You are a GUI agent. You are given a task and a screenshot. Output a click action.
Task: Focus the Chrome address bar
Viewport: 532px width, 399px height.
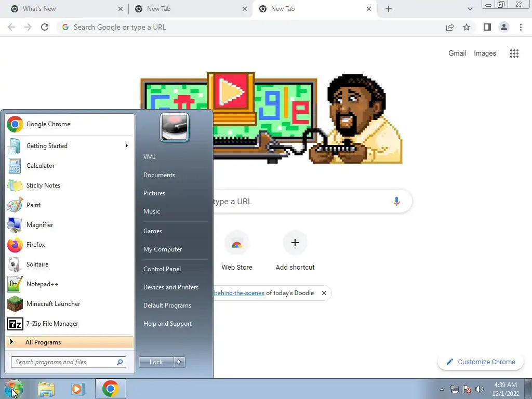click(251, 27)
